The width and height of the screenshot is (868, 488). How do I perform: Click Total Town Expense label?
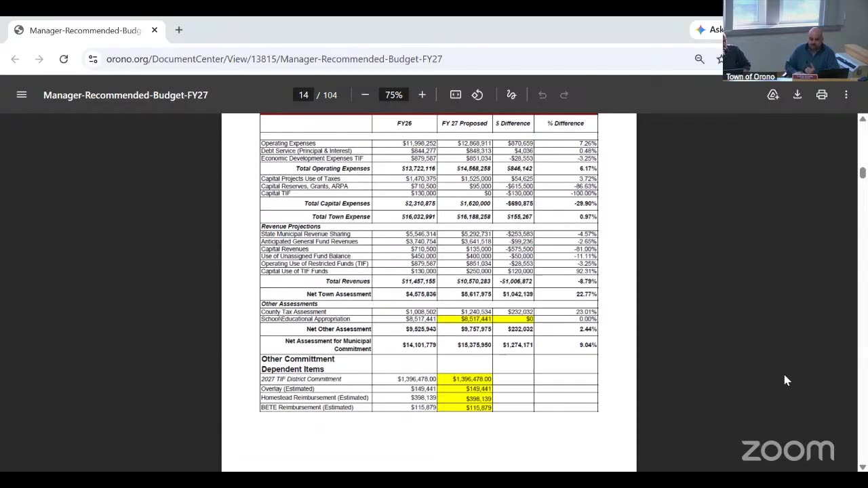(x=341, y=217)
